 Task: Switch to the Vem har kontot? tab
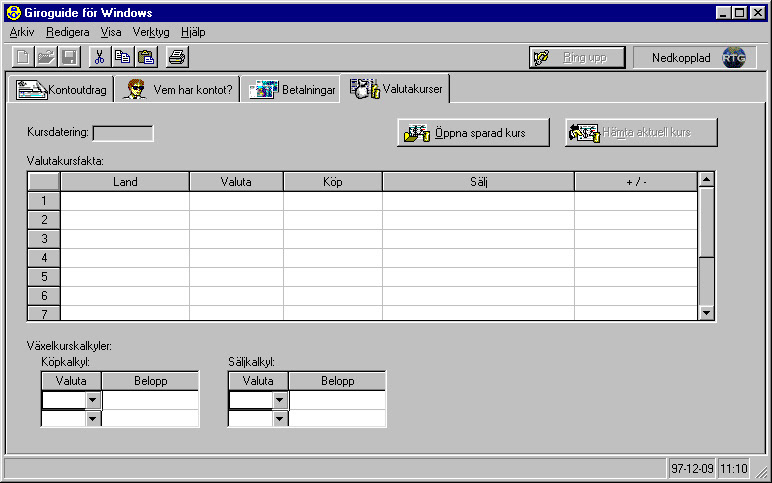(177, 90)
